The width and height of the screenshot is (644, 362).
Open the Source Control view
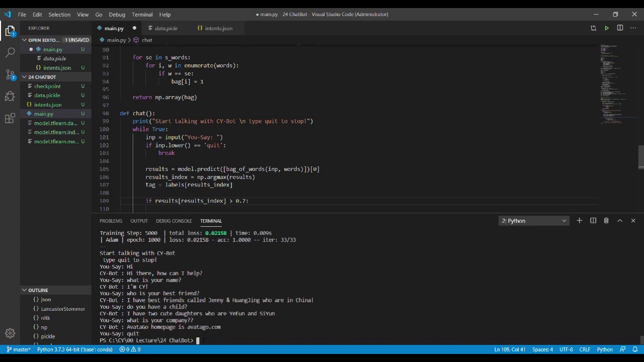(10, 75)
